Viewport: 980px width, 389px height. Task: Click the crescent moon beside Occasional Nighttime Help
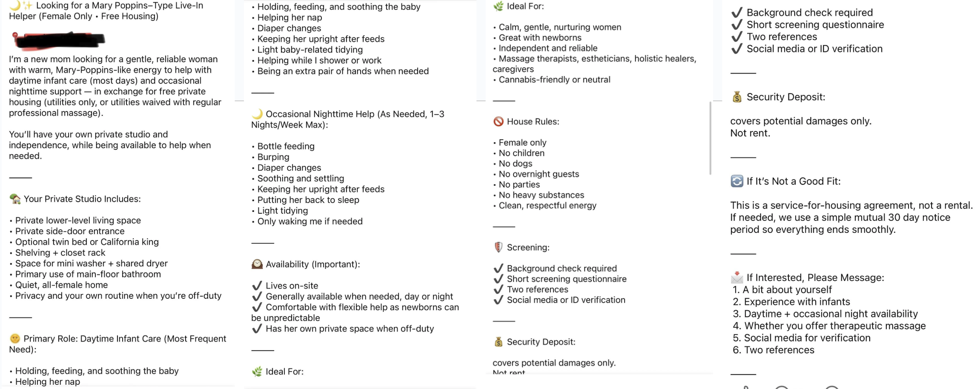click(x=257, y=114)
